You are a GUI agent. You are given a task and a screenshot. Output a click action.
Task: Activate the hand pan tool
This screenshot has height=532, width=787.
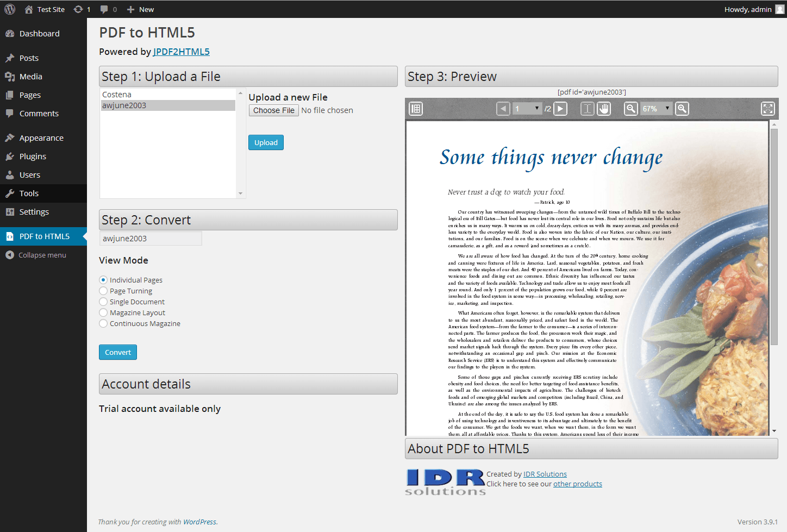click(604, 109)
